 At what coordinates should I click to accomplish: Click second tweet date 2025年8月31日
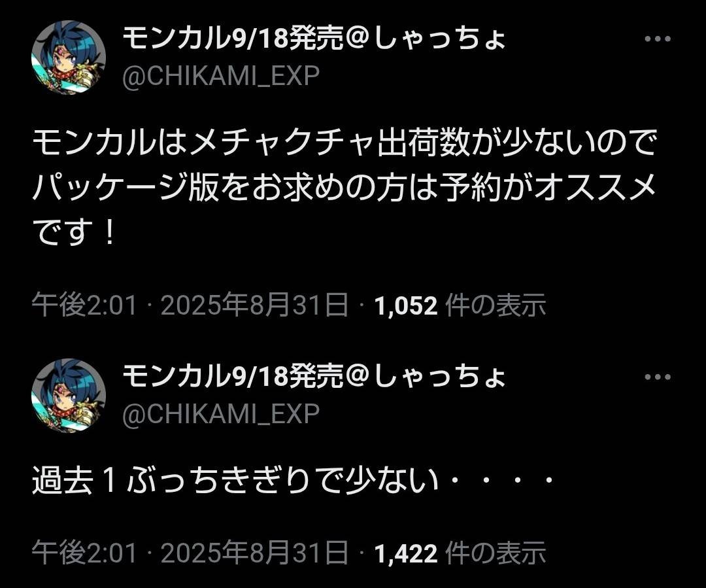pos(254,553)
